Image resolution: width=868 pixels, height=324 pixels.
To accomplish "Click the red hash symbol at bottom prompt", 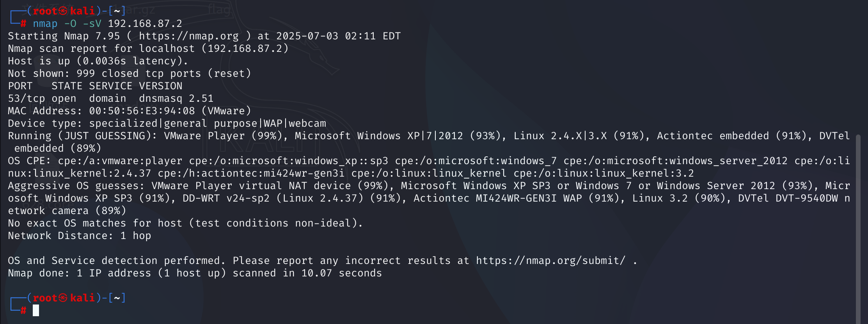I will pos(23,310).
